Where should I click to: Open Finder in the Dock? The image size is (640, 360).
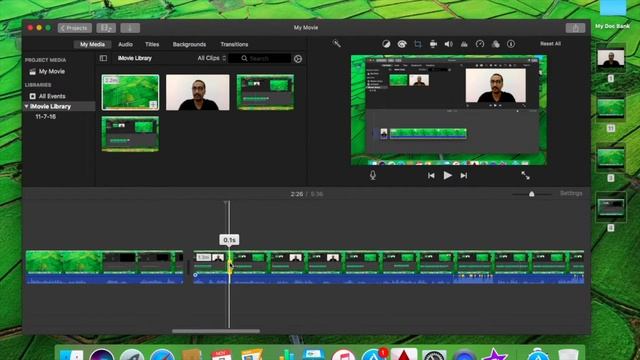[x=71, y=354]
